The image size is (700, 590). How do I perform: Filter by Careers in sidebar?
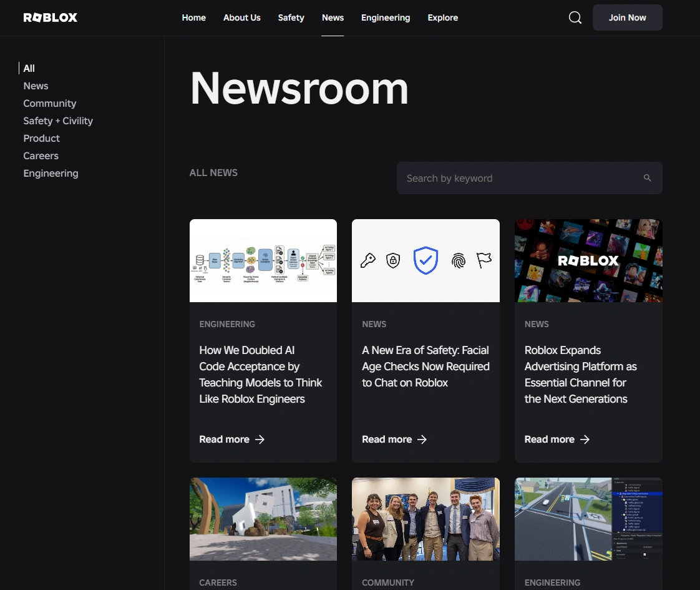click(x=41, y=155)
